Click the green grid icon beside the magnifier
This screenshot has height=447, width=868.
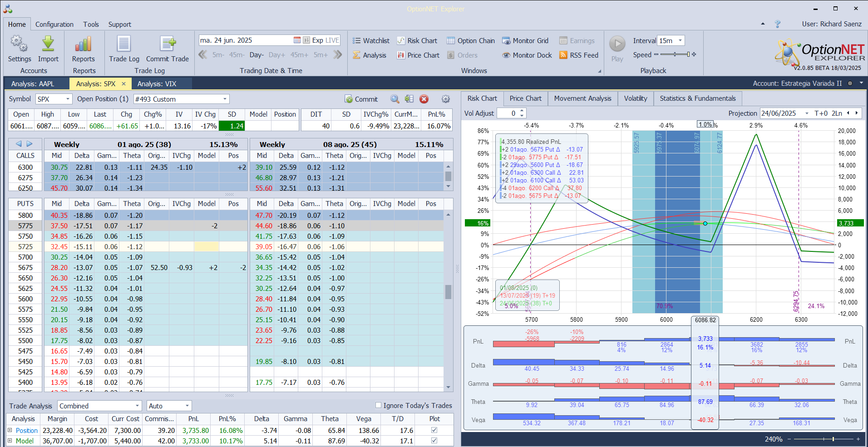coord(409,99)
